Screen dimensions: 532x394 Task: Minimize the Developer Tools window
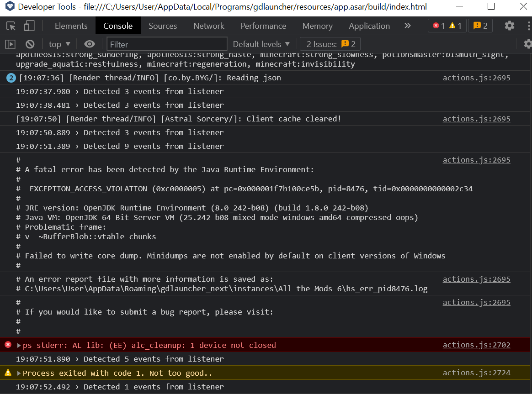pos(459,6)
